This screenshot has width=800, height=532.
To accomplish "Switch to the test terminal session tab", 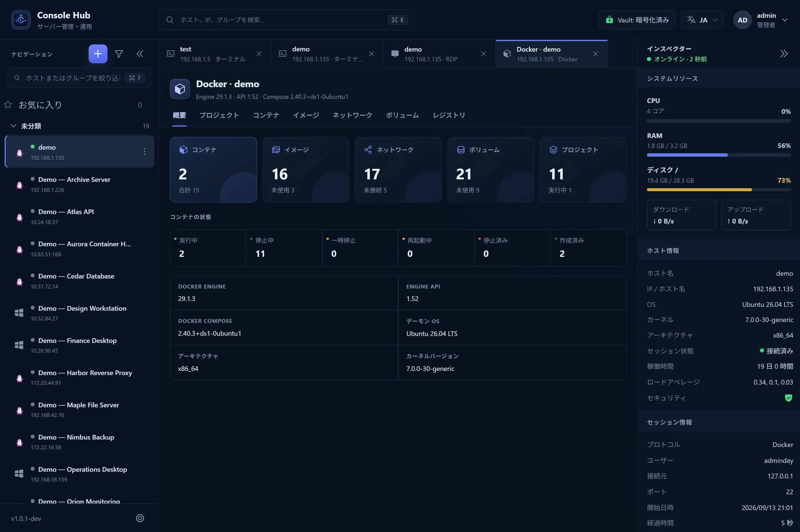I will tap(215, 54).
